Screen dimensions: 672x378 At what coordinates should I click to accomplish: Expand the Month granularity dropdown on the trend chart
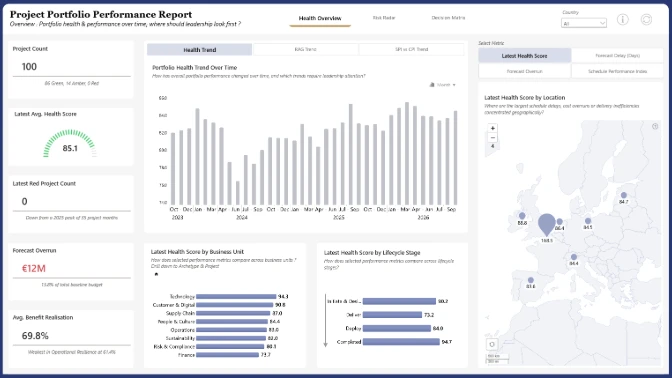(443, 85)
